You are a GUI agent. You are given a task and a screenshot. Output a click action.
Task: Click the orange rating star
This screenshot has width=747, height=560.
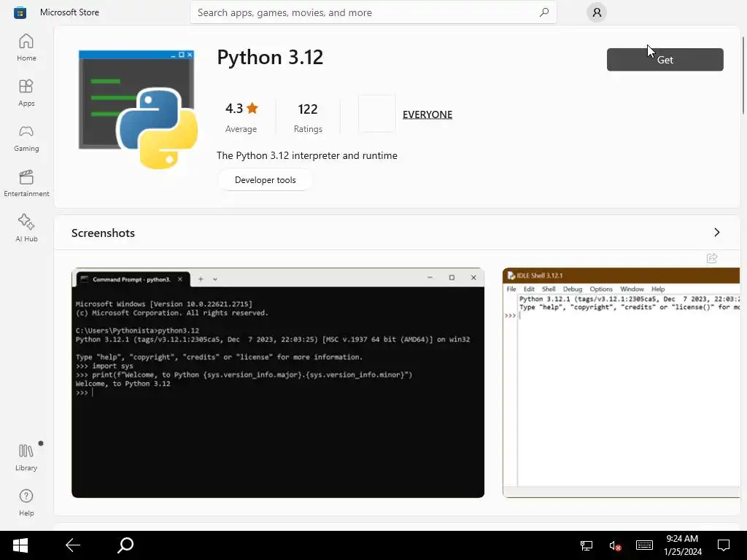click(x=252, y=108)
